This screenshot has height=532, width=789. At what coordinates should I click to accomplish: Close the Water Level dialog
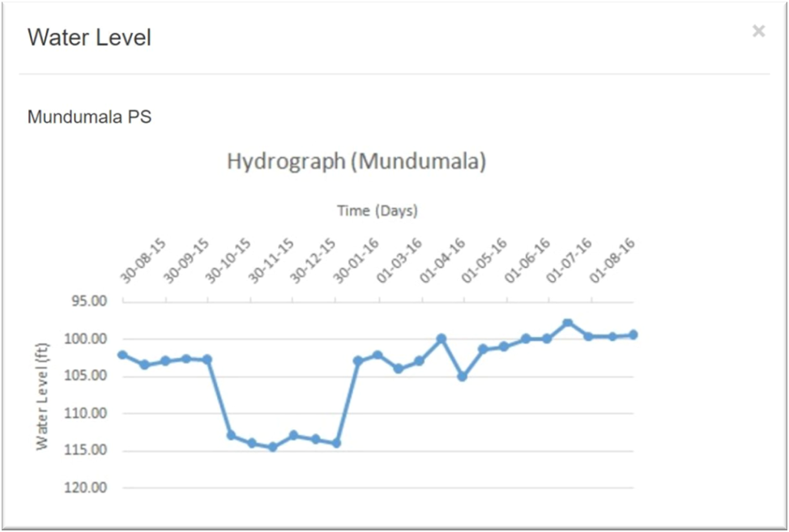(x=758, y=31)
